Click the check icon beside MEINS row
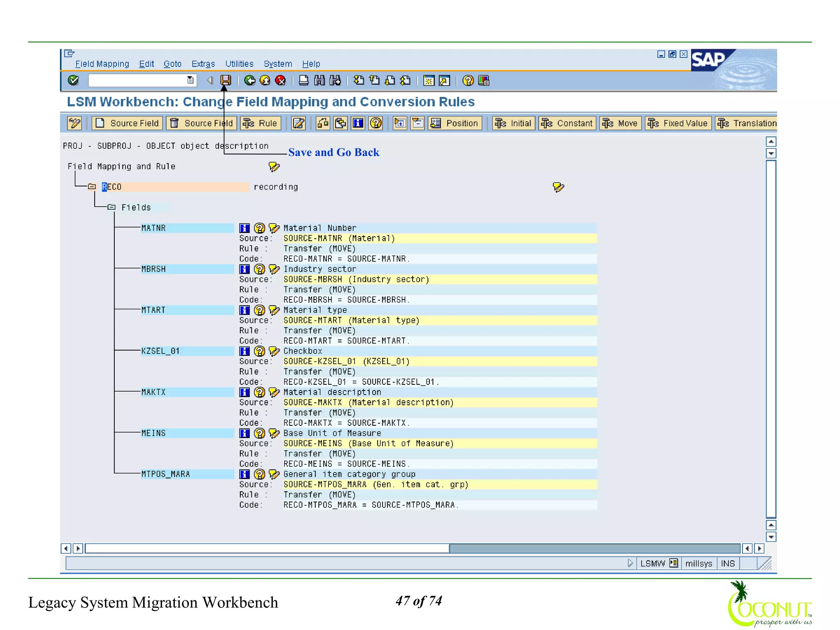The image size is (840, 630). pyautogui.click(x=274, y=433)
